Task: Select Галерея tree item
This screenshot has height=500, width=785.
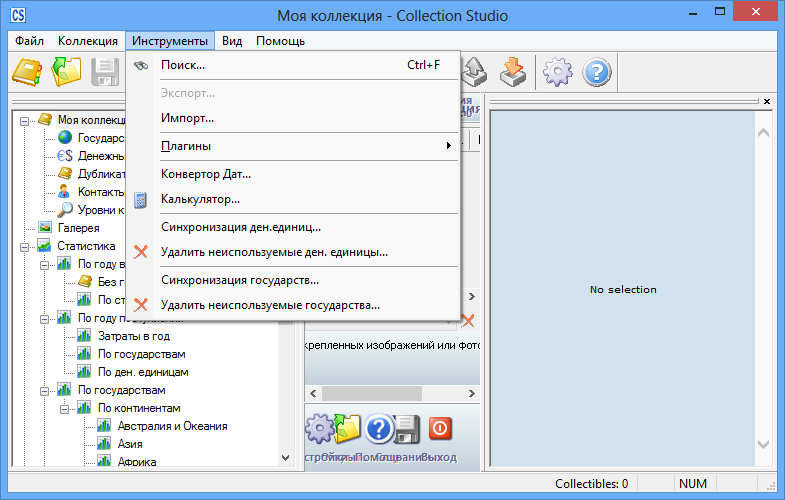Action: 79,228
